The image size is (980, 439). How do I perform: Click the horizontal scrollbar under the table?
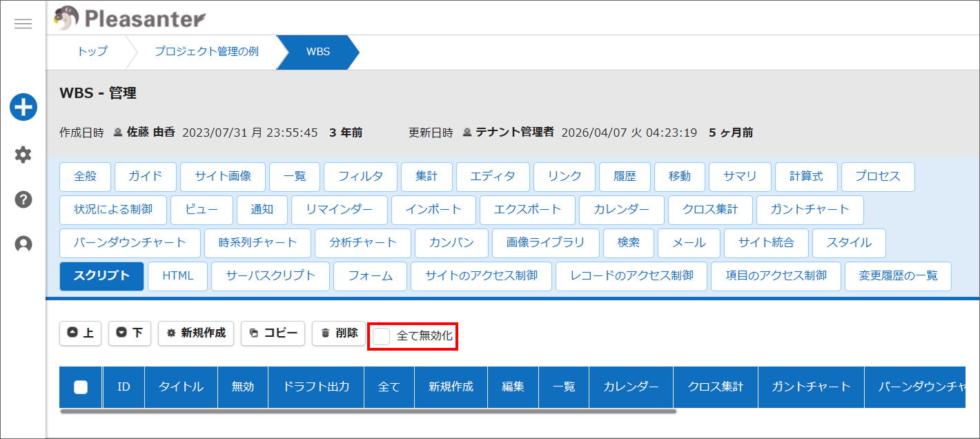368,411
